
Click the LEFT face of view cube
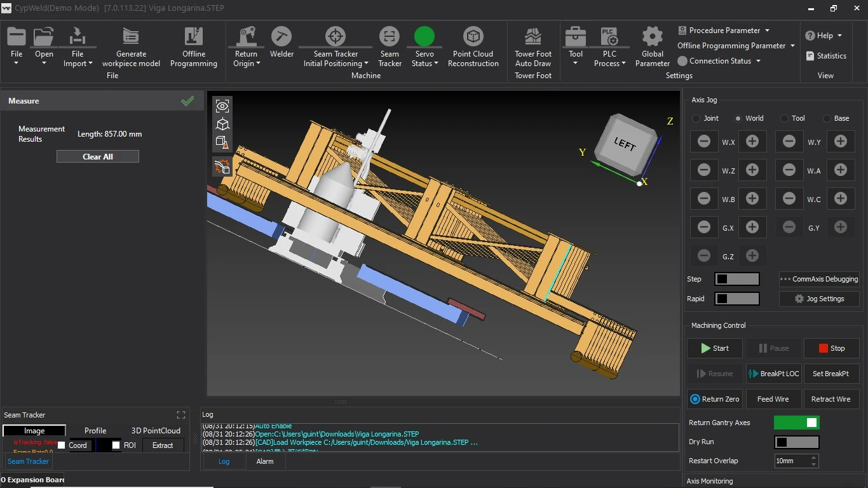pos(624,144)
